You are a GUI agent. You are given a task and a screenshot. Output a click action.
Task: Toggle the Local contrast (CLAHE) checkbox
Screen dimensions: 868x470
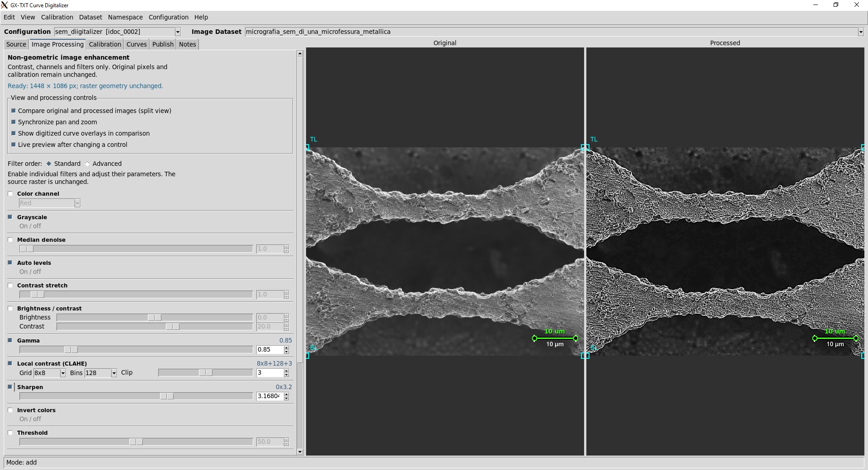(10, 363)
